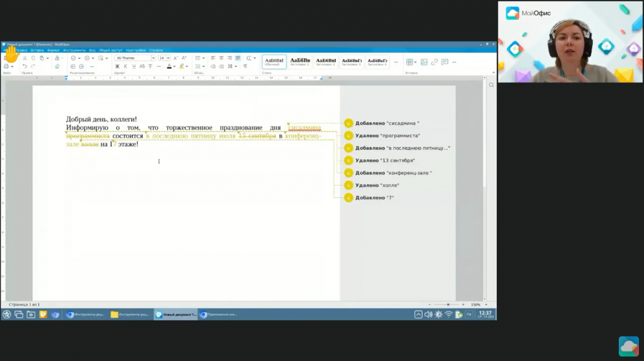Show more font options (three dots)
The width and height of the screenshot is (644, 361).
click(159, 66)
